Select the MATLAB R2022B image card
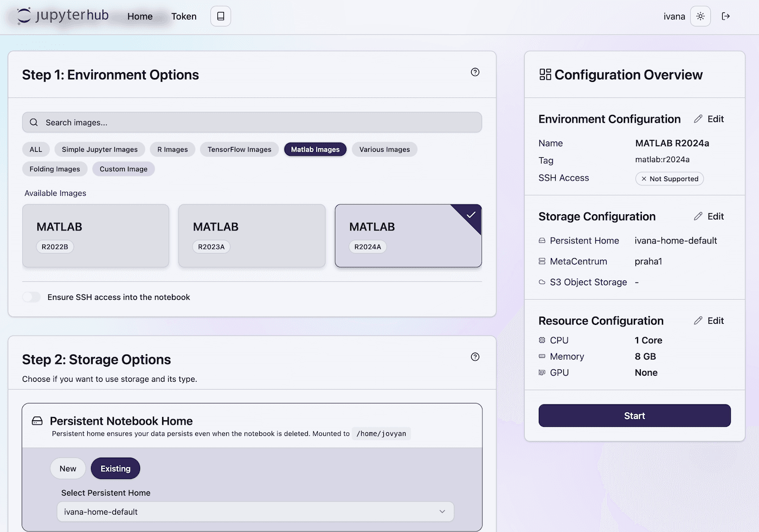The image size is (759, 532). 96,236
